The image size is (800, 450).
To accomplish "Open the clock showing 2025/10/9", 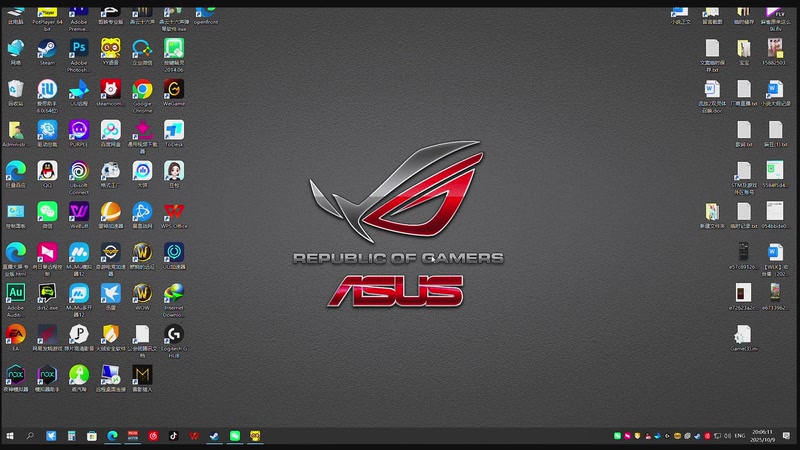I will [x=762, y=436].
